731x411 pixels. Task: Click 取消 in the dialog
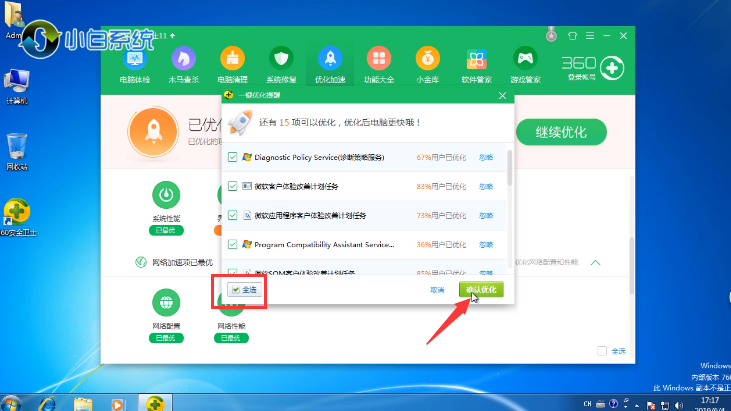437,290
